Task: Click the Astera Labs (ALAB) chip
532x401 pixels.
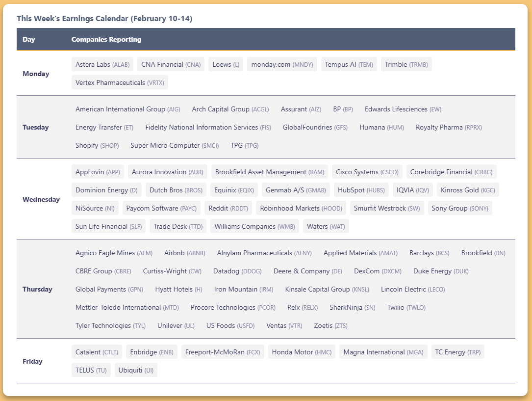Action: point(102,64)
